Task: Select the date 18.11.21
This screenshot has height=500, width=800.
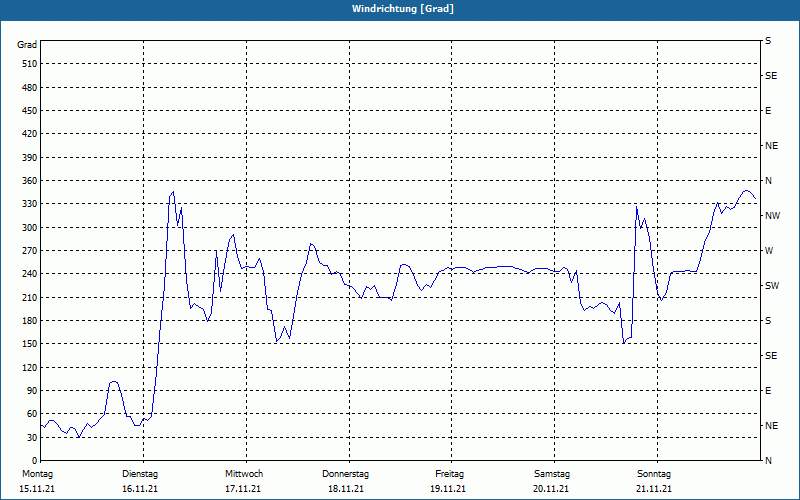Action: 346,489
